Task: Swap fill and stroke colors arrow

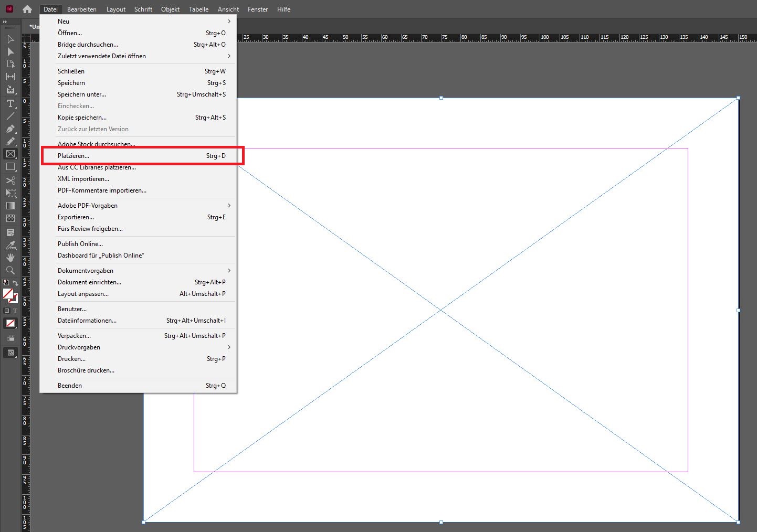Action: 16,283
